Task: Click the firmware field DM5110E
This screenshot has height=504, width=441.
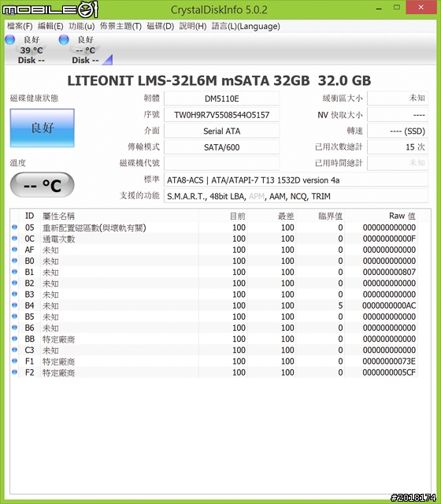Action: click(222, 98)
